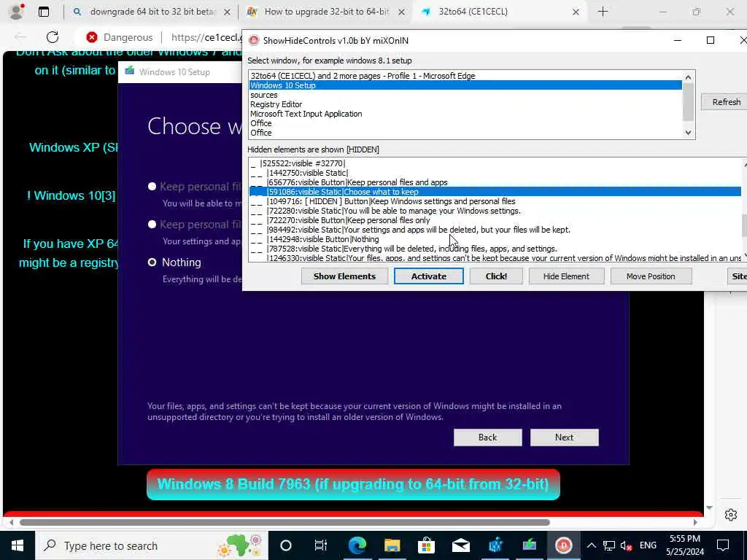Click the Activate button
Image resolution: width=747 pixels, height=560 pixels.
tap(428, 276)
